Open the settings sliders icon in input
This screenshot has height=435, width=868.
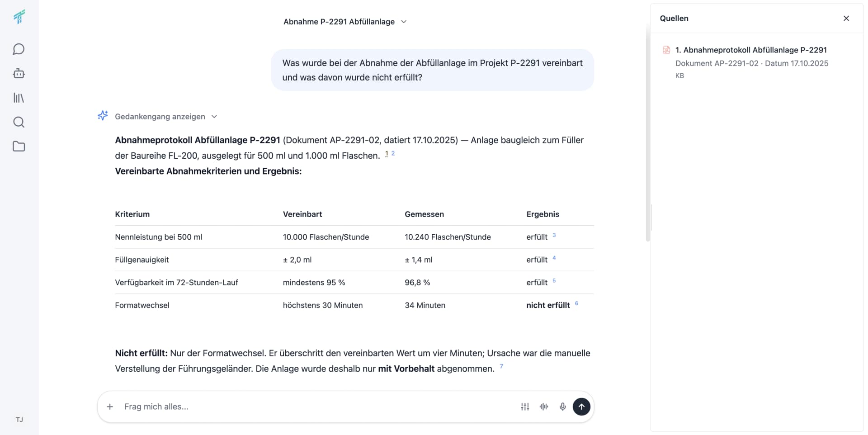tap(525, 407)
